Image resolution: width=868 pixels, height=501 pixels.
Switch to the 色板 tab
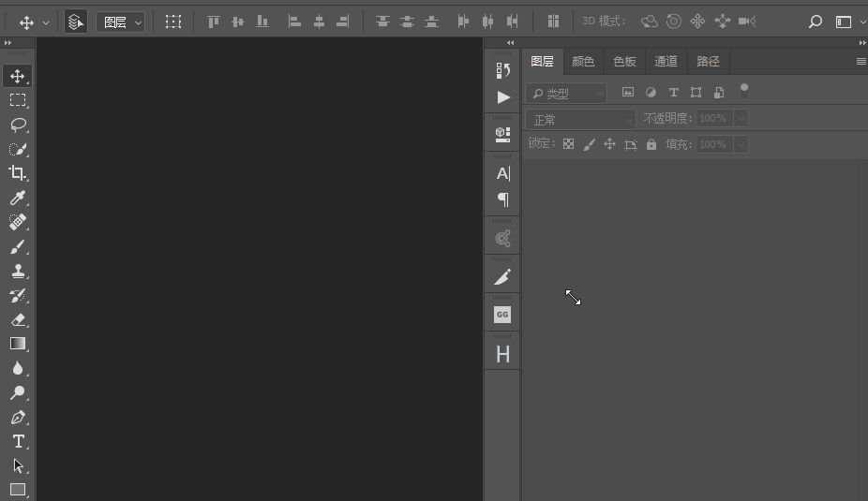coord(624,62)
